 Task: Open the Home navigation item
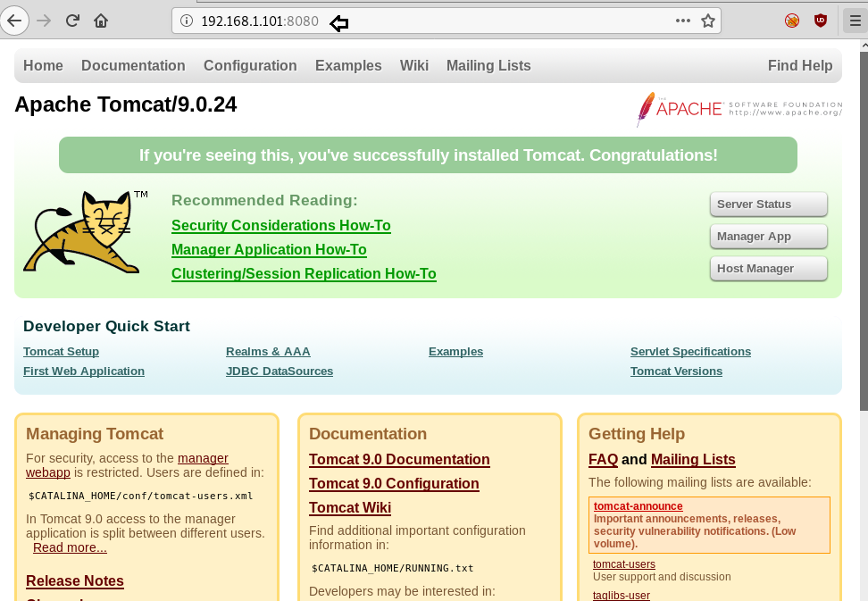pos(43,65)
